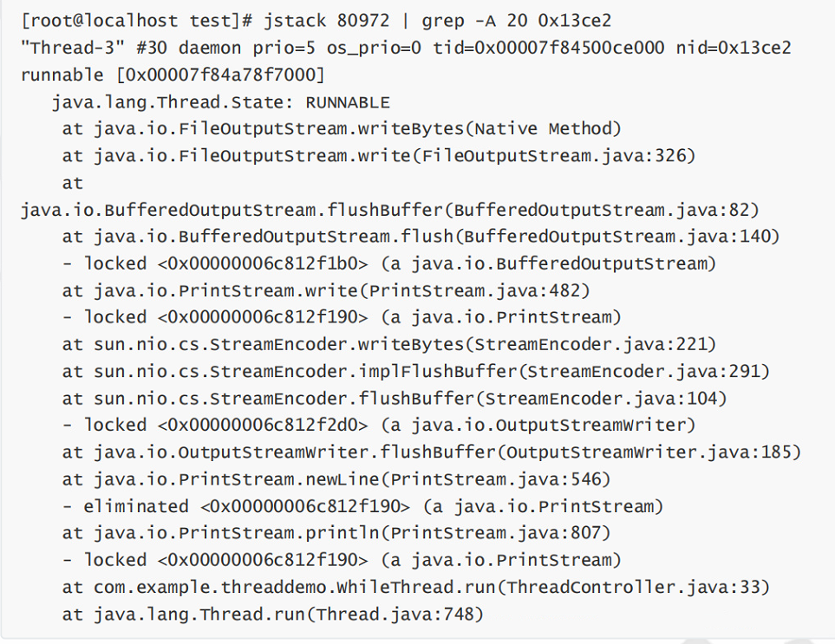
Task: Click the nid=0x13ce2 value
Action: (734, 48)
